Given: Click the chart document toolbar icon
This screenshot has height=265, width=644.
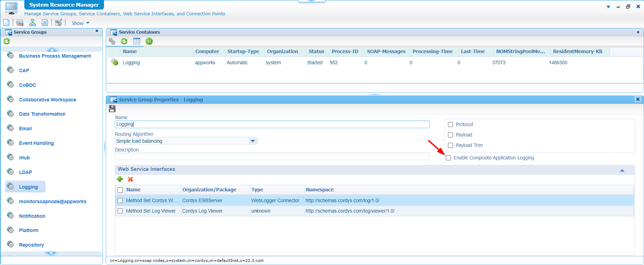Looking at the screenshot, I should pos(45,23).
